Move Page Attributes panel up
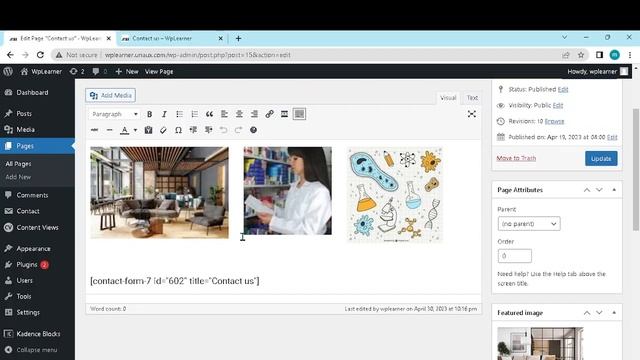This screenshot has height=360, width=640. click(587, 190)
